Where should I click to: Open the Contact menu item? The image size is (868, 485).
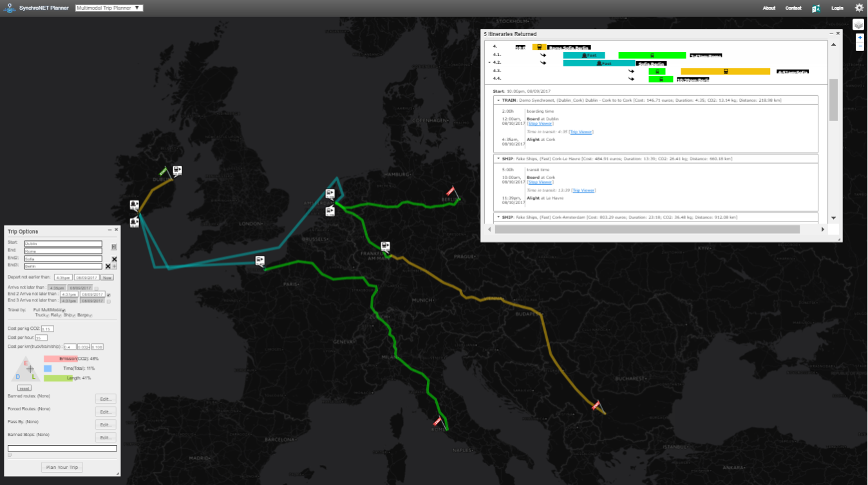793,8
